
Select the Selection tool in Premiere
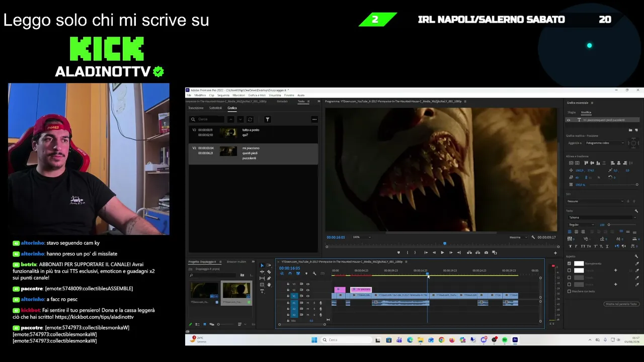point(262,265)
